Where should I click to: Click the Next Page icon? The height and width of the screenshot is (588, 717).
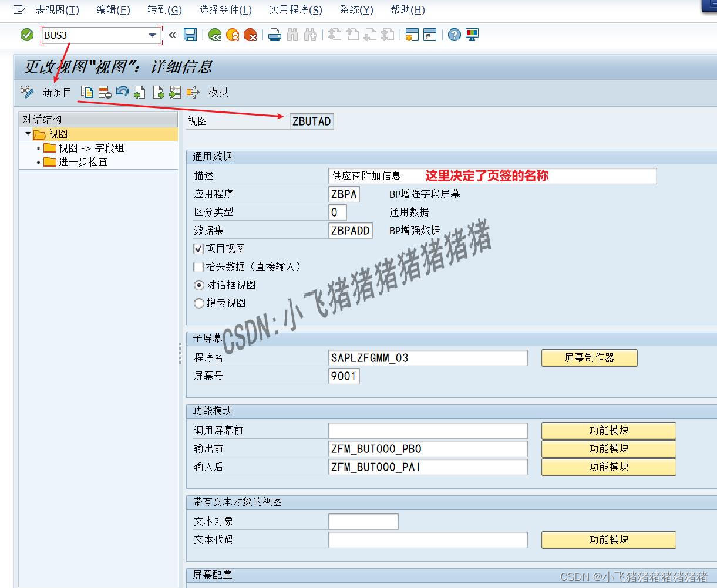(x=370, y=35)
